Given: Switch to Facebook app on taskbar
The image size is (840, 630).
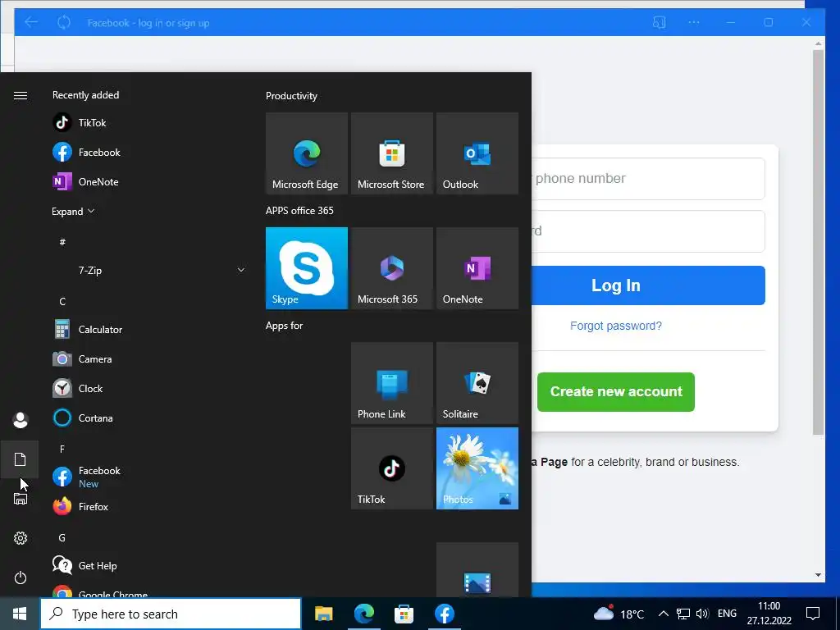Looking at the screenshot, I should coord(444,614).
